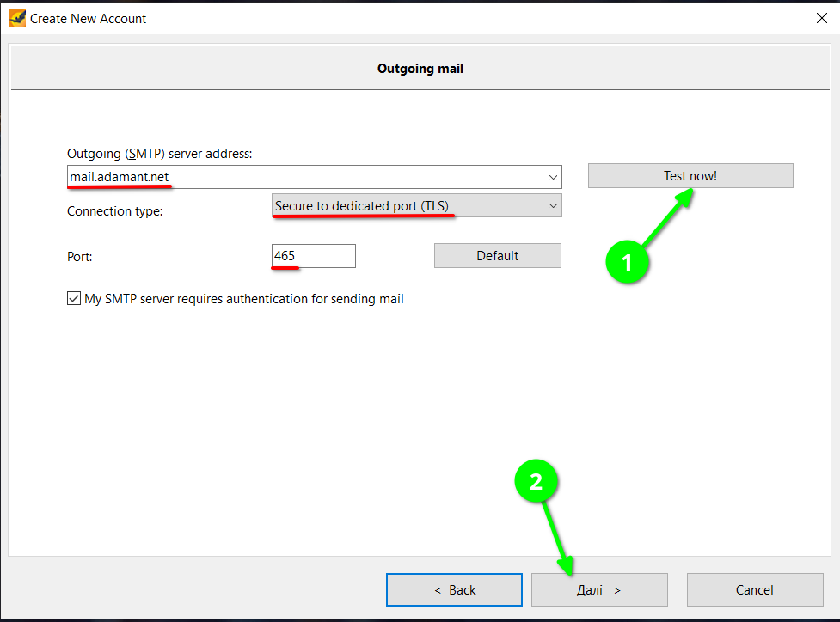The height and width of the screenshot is (622, 840).
Task: Click 'My SMTP server requires authentication' label
Action: 244,299
